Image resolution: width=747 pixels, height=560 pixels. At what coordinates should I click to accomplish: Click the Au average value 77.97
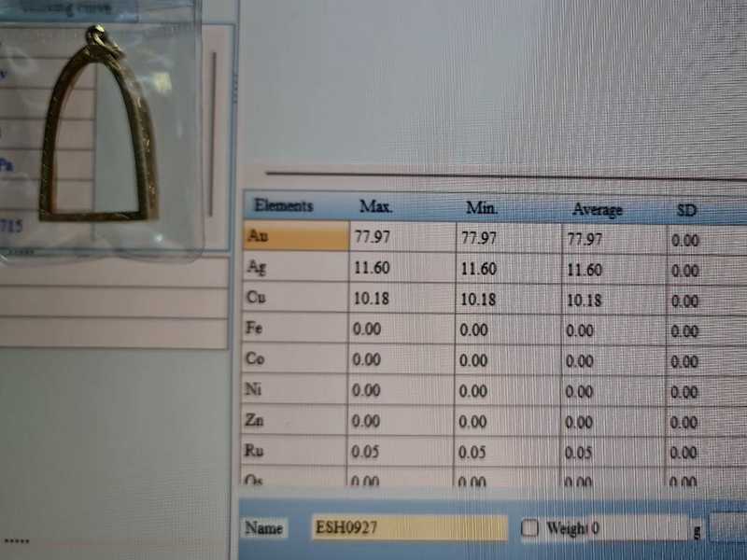pyautogui.click(x=585, y=240)
